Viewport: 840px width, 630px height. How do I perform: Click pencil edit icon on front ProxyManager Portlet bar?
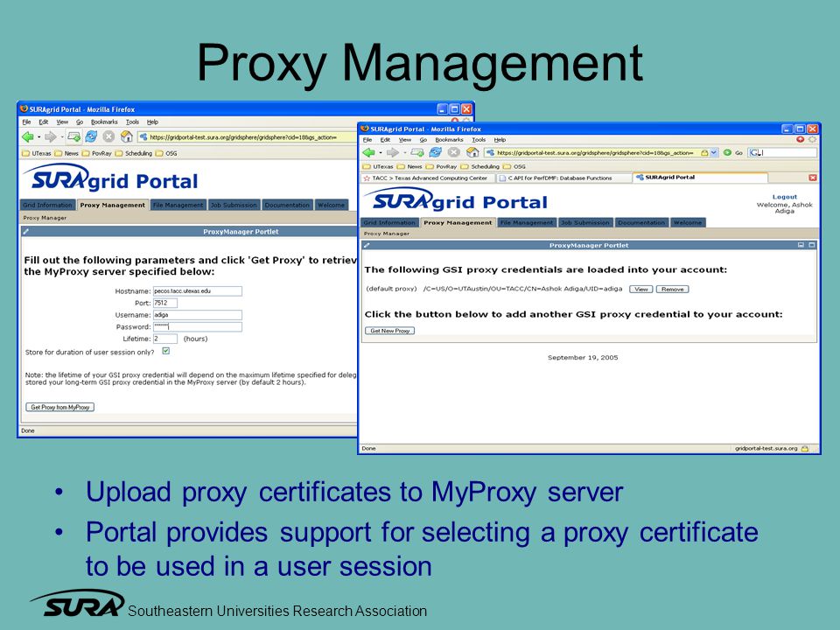tap(367, 245)
